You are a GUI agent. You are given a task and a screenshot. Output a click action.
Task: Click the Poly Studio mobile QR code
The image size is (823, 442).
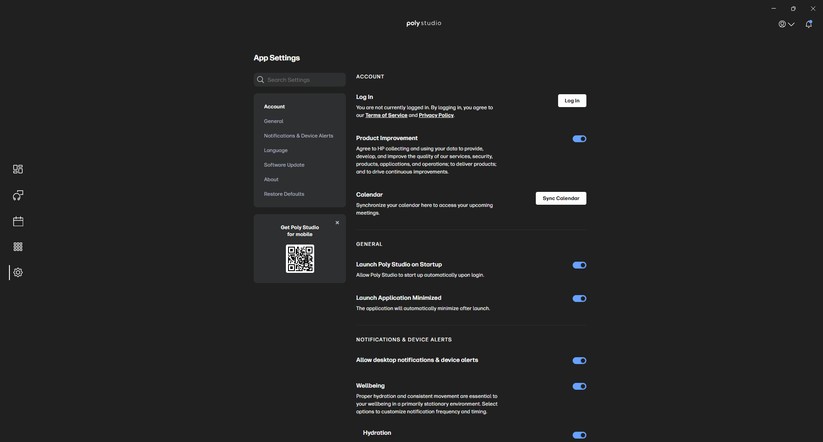point(300,259)
